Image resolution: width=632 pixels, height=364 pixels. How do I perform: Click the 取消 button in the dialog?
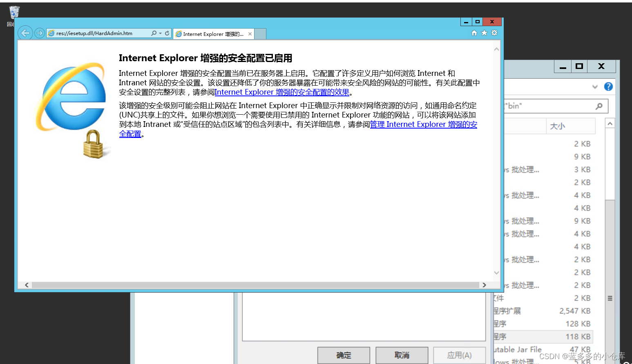click(x=402, y=355)
